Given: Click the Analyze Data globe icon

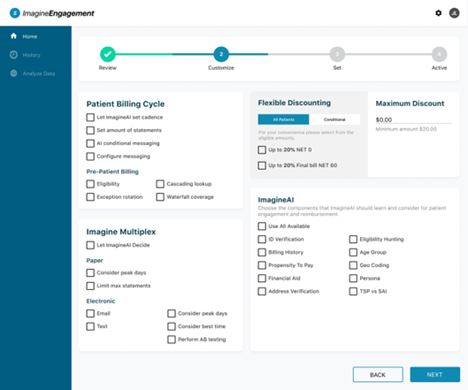Looking at the screenshot, I should click(14, 73).
